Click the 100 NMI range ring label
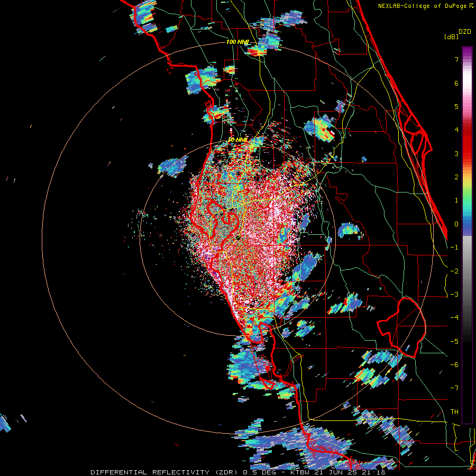Image resolution: width=476 pixels, height=476 pixels. pos(237,42)
